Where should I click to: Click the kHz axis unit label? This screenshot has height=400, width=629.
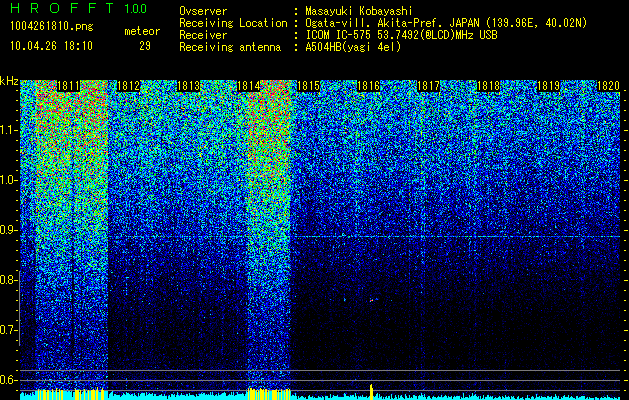click(x=9, y=82)
